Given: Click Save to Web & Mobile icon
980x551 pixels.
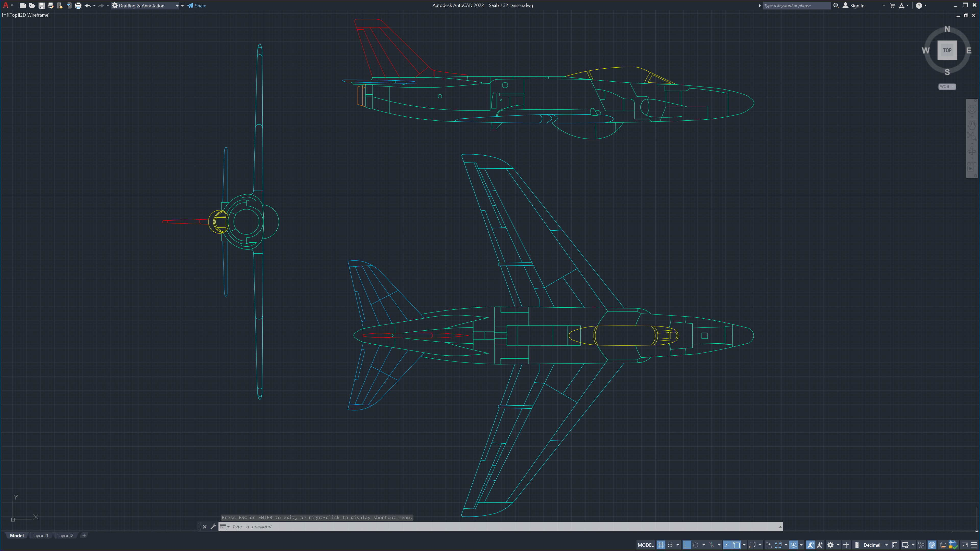Looking at the screenshot, I should 69,6.
